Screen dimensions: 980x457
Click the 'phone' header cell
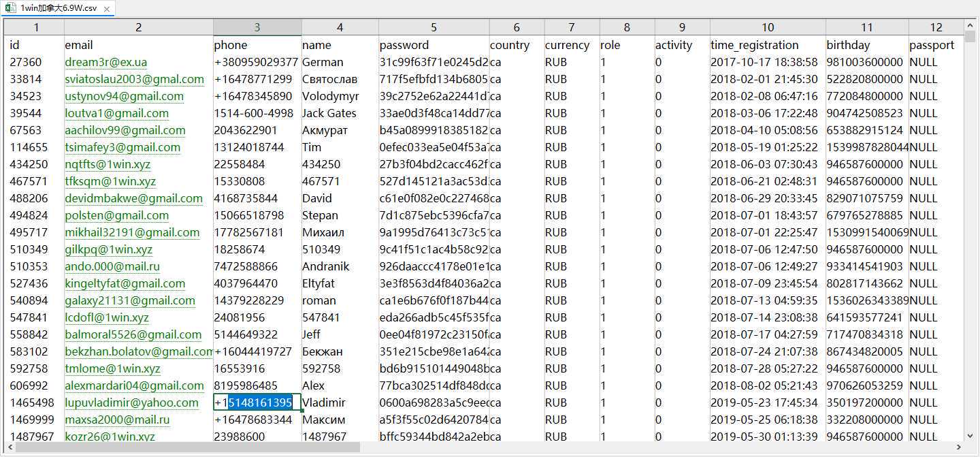(x=257, y=45)
